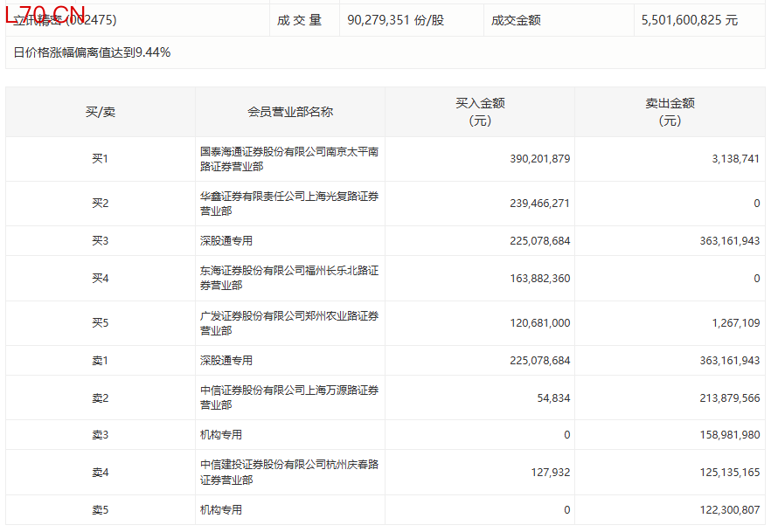This screenshot has height=532, width=771.
Task: Click the 中信建投证券杭州庆春路 branch entry
Action: pos(288,473)
